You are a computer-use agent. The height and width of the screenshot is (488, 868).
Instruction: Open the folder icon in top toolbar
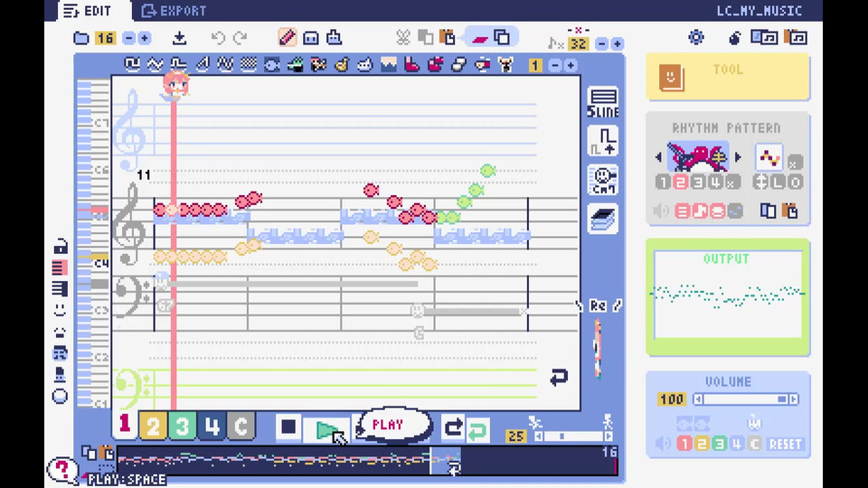81,38
